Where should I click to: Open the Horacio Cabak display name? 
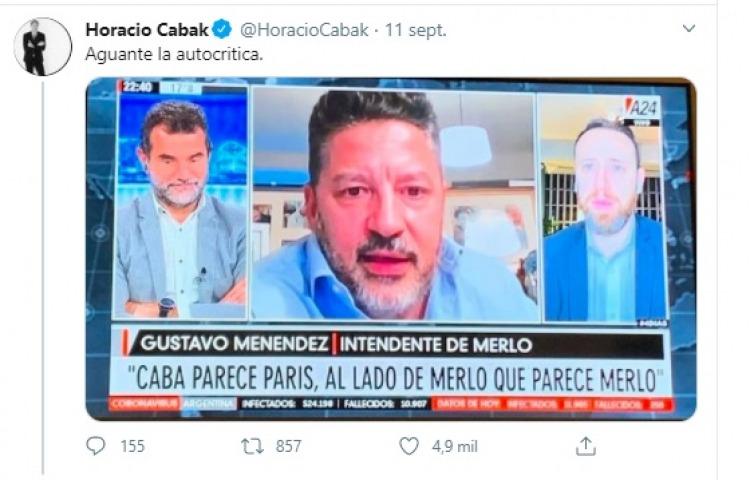pos(147,30)
